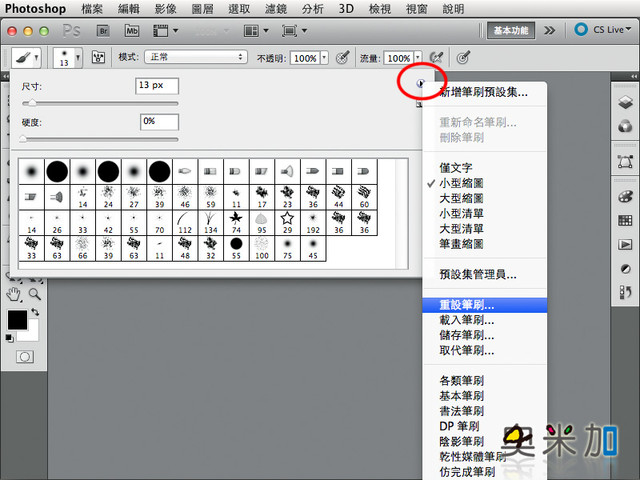Launch Bridge with the Br icon
This screenshot has height=480, width=640.
103,31
